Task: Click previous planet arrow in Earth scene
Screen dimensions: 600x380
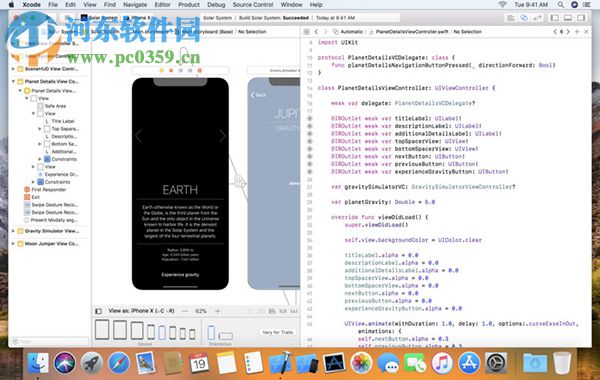Action: [x=138, y=135]
